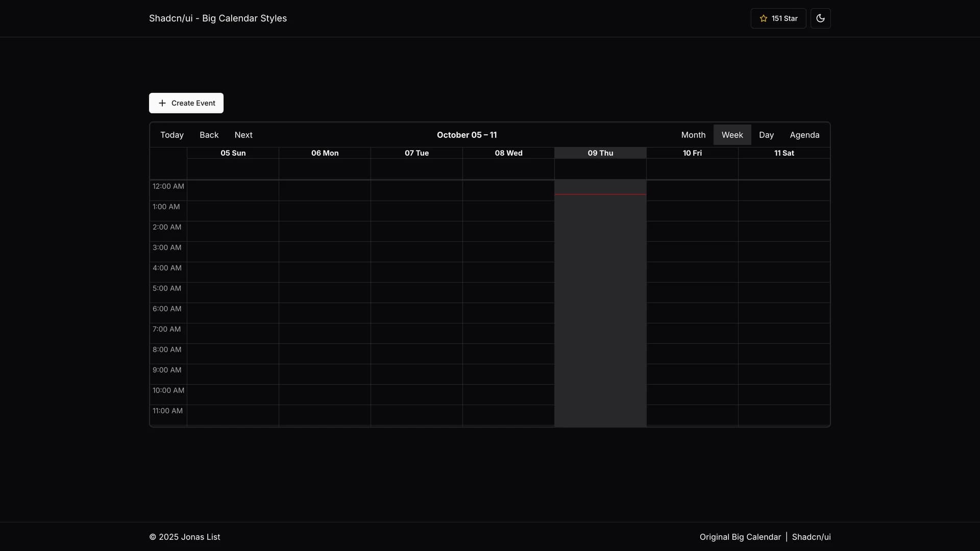Toggle dark mode with the moon icon
The image size is (980, 551).
click(820, 18)
